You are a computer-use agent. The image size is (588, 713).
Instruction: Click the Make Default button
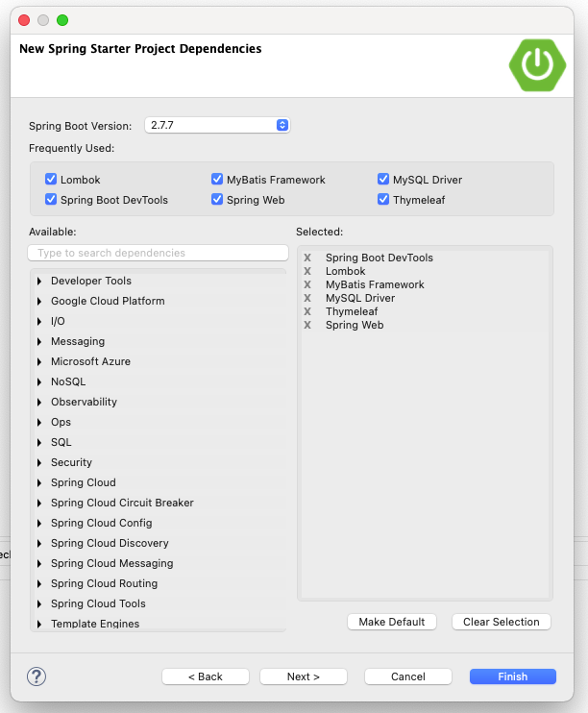pyautogui.click(x=392, y=622)
